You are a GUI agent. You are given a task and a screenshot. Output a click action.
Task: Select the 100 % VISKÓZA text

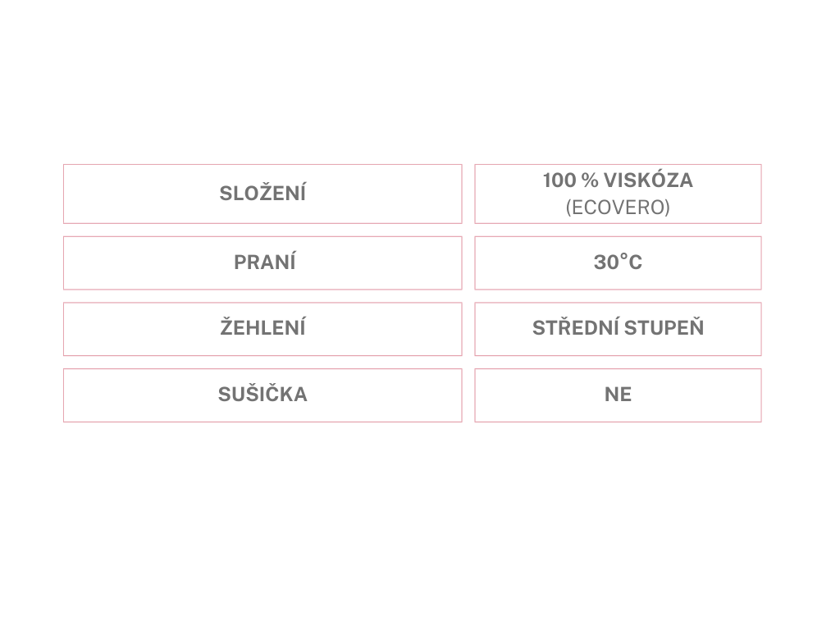(618, 180)
